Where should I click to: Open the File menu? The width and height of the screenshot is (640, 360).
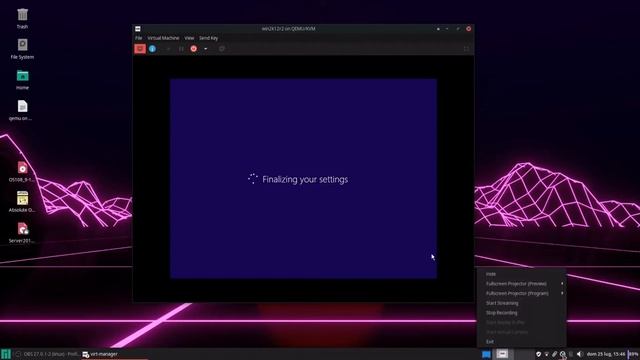click(139, 38)
